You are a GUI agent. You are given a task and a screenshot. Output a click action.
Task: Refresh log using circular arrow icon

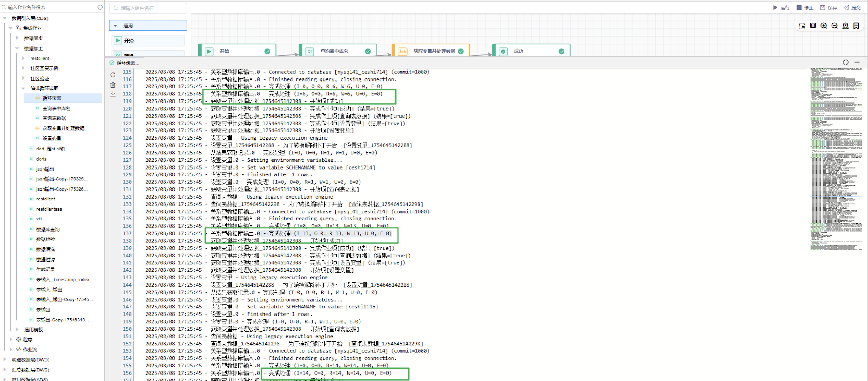click(113, 75)
